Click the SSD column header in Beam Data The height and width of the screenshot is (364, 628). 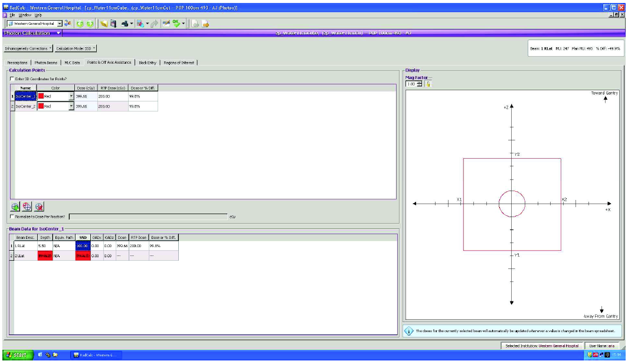click(x=83, y=238)
